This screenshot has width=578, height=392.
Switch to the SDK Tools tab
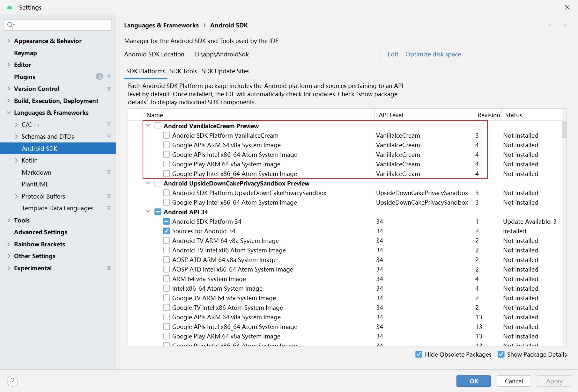(x=183, y=71)
